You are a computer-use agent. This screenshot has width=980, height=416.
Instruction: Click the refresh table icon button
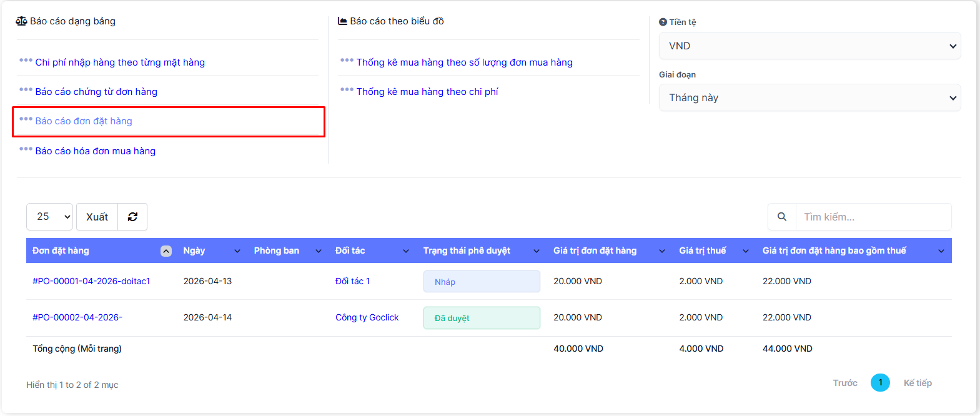pyautogui.click(x=132, y=217)
